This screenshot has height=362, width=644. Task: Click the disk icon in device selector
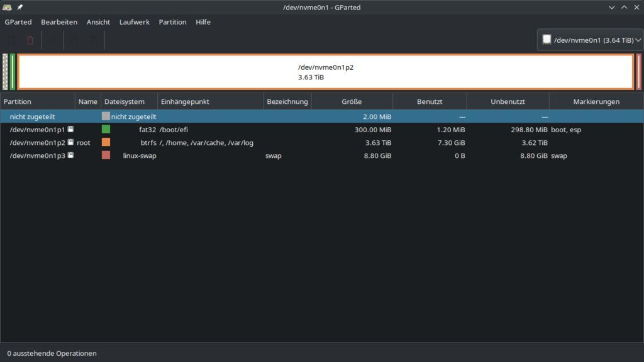tap(547, 40)
